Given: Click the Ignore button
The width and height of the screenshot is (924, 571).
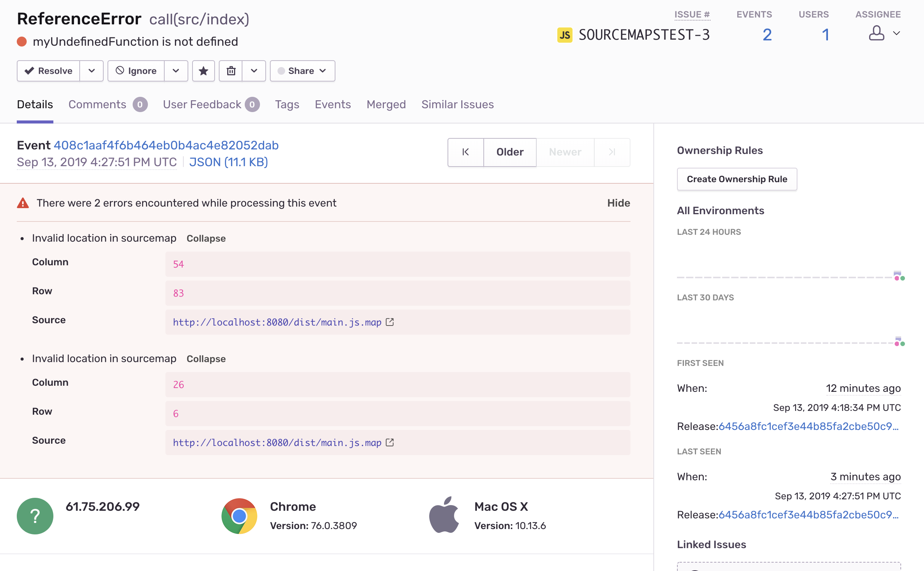Looking at the screenshot, I should (136, 71).
